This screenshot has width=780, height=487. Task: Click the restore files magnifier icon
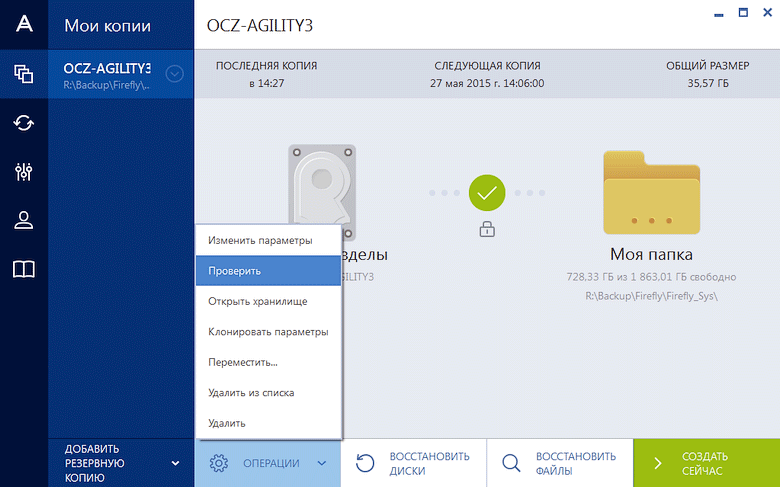pos(511,463)
